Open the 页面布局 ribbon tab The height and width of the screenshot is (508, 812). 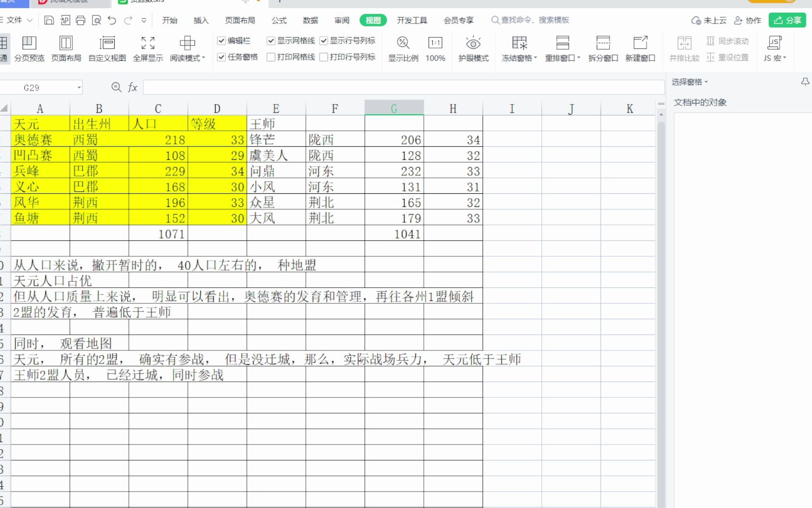240,20
